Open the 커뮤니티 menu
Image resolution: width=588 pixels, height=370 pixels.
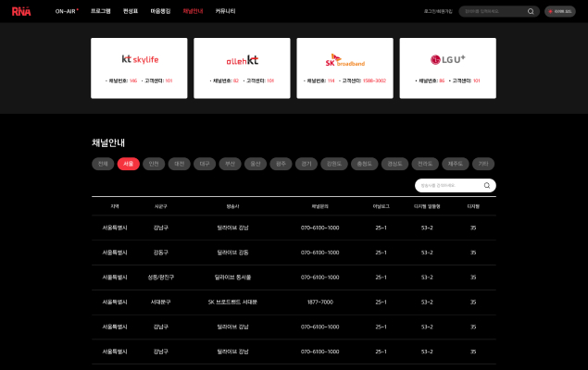(x=225, y=11)
